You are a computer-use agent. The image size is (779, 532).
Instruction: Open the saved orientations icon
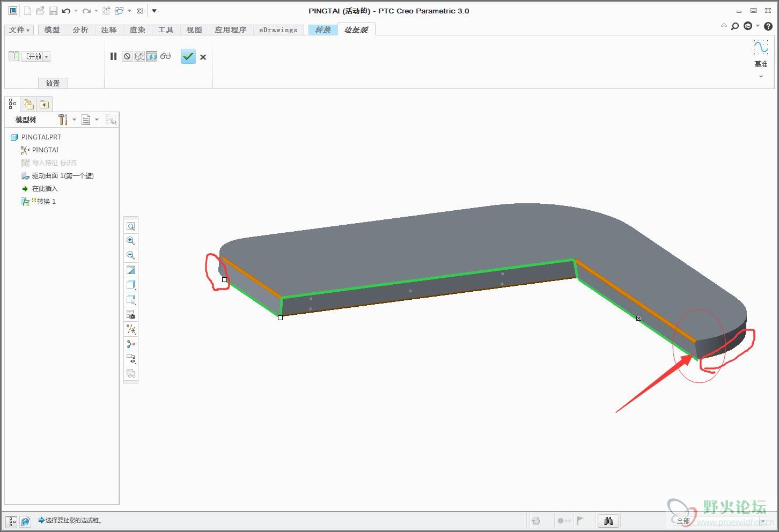131,299
